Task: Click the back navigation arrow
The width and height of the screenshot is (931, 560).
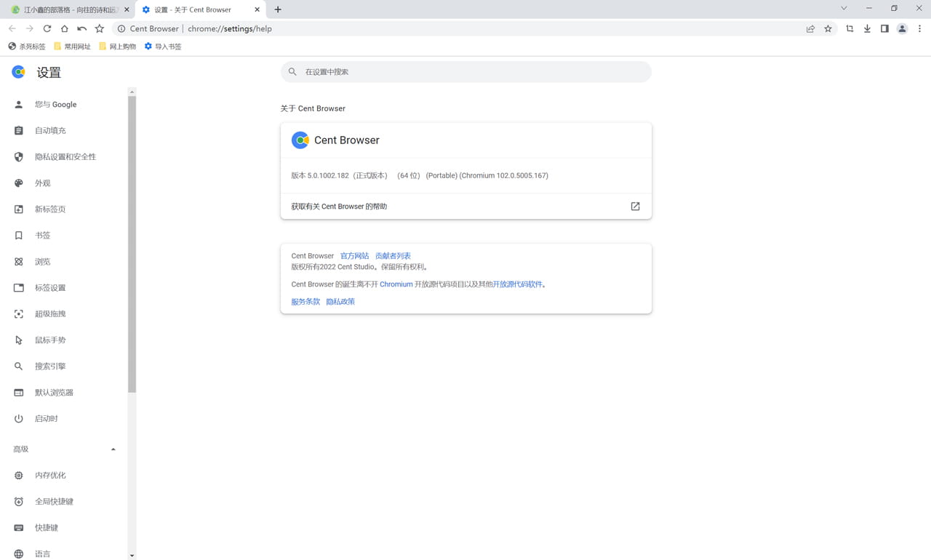Action: coord(12,28)
